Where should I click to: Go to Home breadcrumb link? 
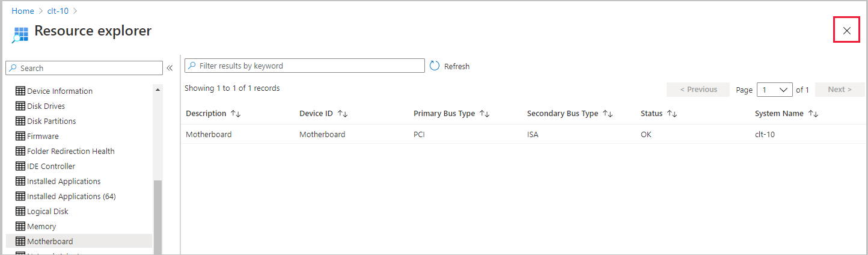click(23, 11)
